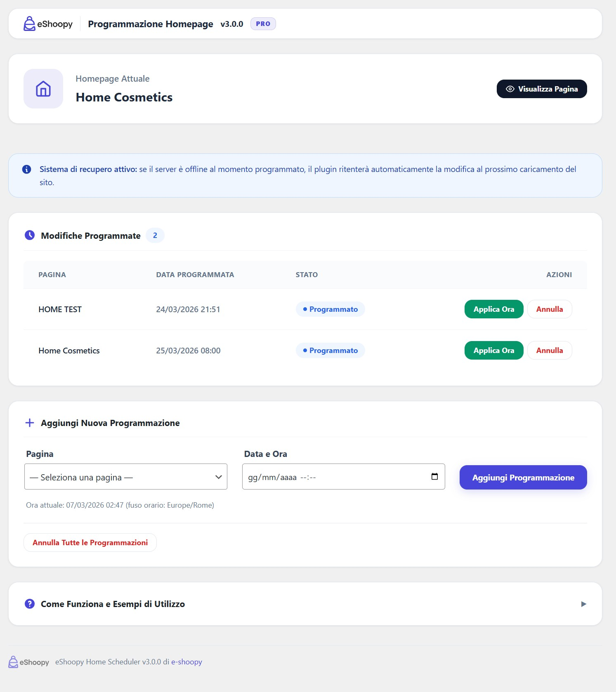This screenshot has height=692, width=616.
Task: Click the plus icon near Aggiungi Nuova Programmazione
Action: pyautogui.click(x=30, y=423)
